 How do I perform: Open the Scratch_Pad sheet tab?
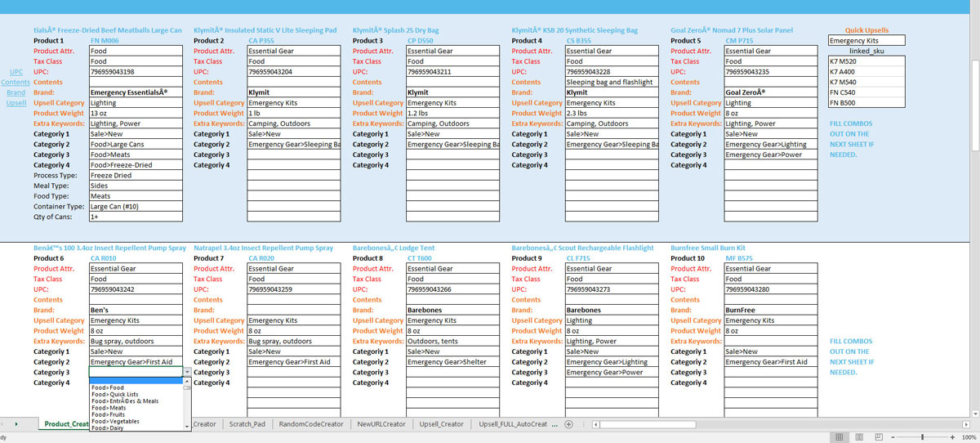click(x=247, y=424)
